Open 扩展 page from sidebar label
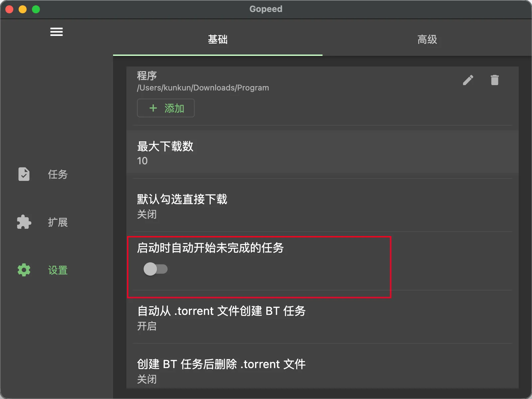Image resolution: width=532 pixels, height=399 pixels. (x=58, y=222)
